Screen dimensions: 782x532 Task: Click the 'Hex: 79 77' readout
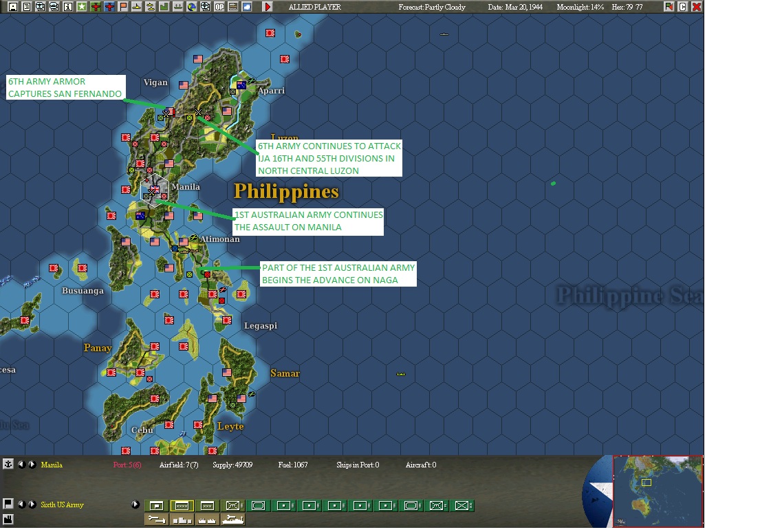click(627, 7)
